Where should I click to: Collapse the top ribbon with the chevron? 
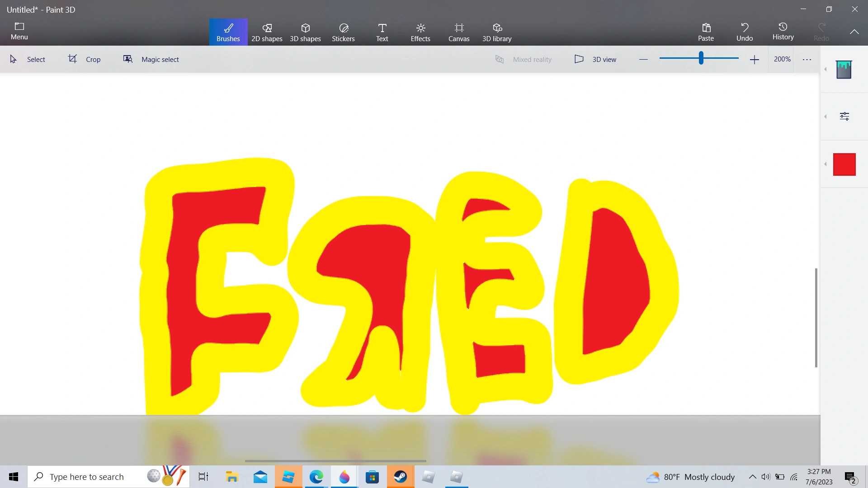click(x=854, y=32)
